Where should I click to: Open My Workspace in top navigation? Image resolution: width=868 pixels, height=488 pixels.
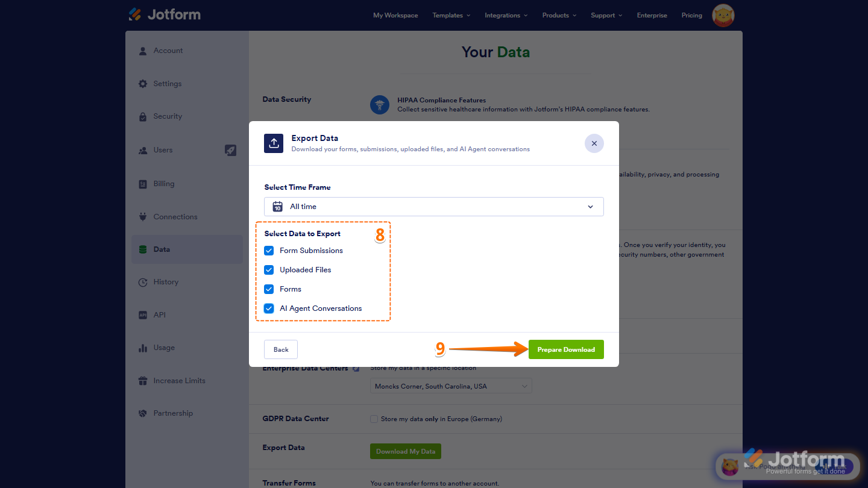pos(395,15)
